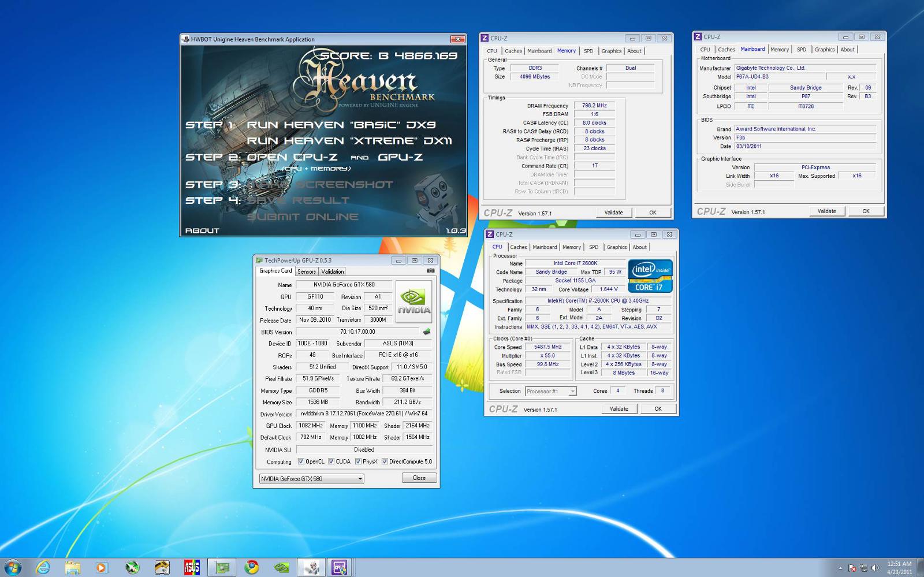This screenshot has height=577, width=924.
Task: Click the Core Speed value 5487.5 MHz
Action: coord(547,347)
